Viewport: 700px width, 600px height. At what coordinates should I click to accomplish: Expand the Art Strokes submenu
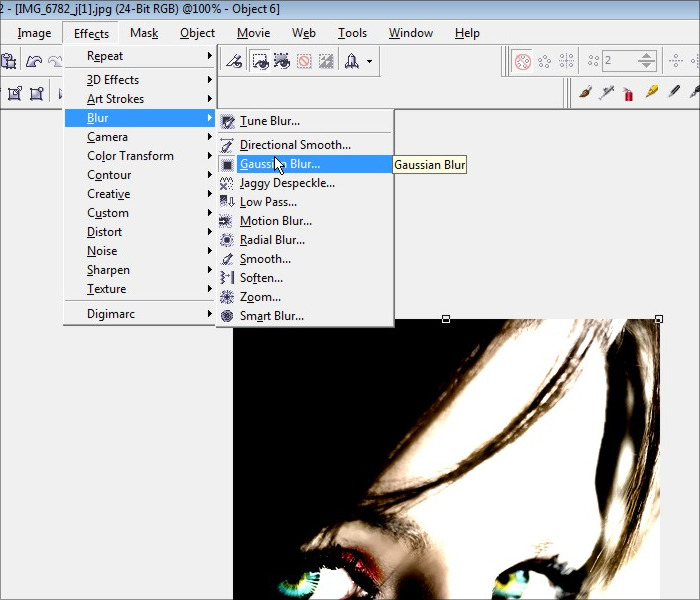115,99
